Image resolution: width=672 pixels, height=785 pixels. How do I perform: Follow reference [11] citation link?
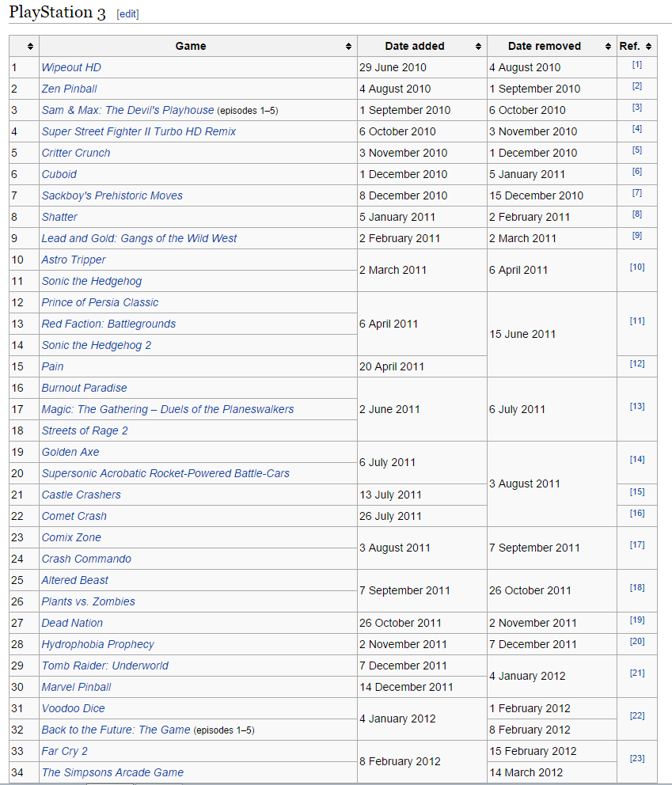pos(637,321)
